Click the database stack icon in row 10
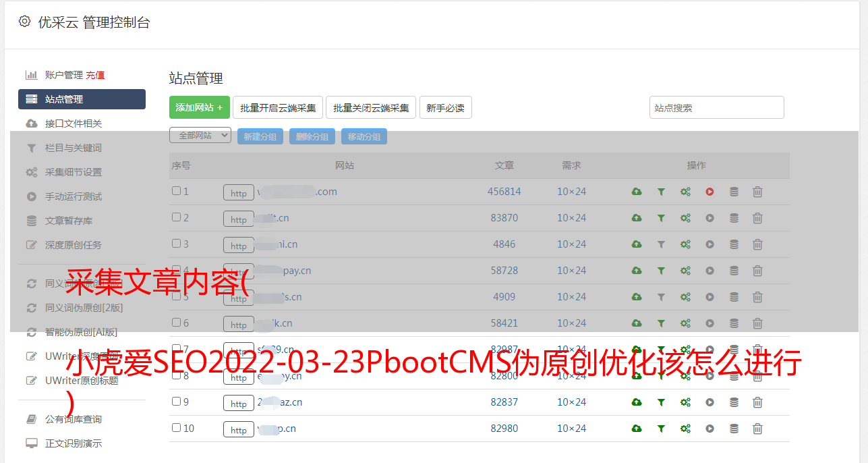 734,429
